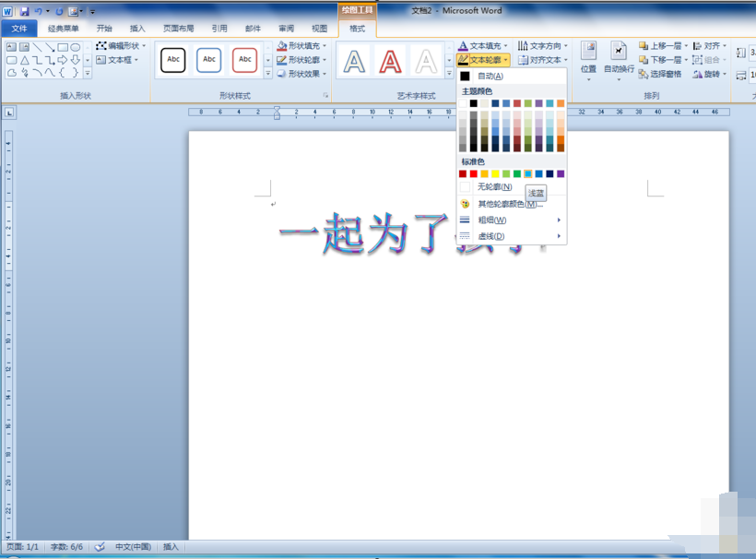This screenshot has width=756, height=559.
Task: Open the 形状样式 dialog launcher
Action: pyautogui.click(x=326, y=96)
